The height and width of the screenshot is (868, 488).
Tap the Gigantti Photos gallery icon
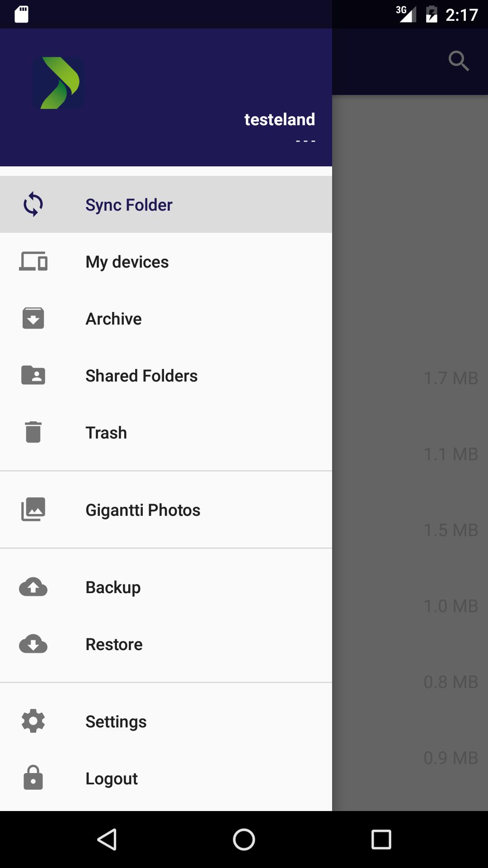pyautogui.click(x=33, y=509)
